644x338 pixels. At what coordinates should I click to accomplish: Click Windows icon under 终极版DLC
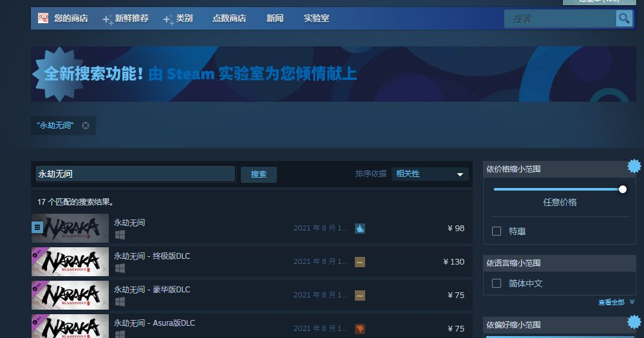click(120, 268)
